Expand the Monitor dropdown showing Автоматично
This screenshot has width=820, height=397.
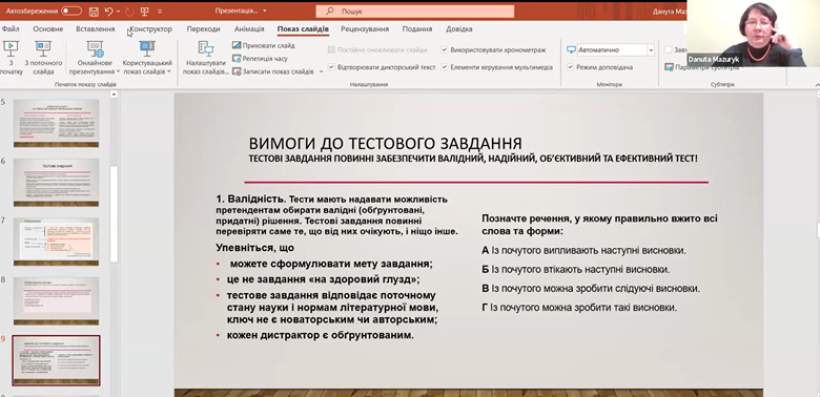pyautogui.click(x=651, y=50)
